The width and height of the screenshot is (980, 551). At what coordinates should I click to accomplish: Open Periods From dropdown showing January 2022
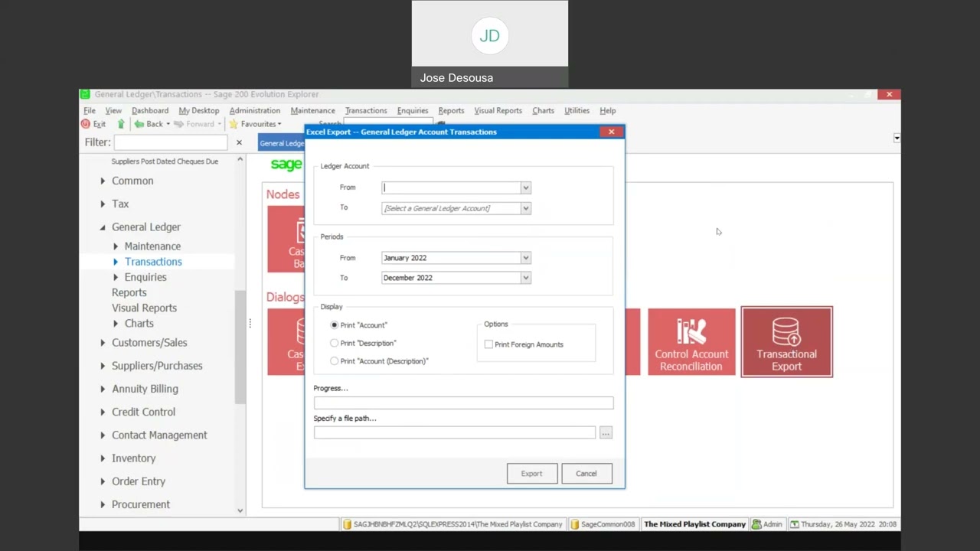525,258
